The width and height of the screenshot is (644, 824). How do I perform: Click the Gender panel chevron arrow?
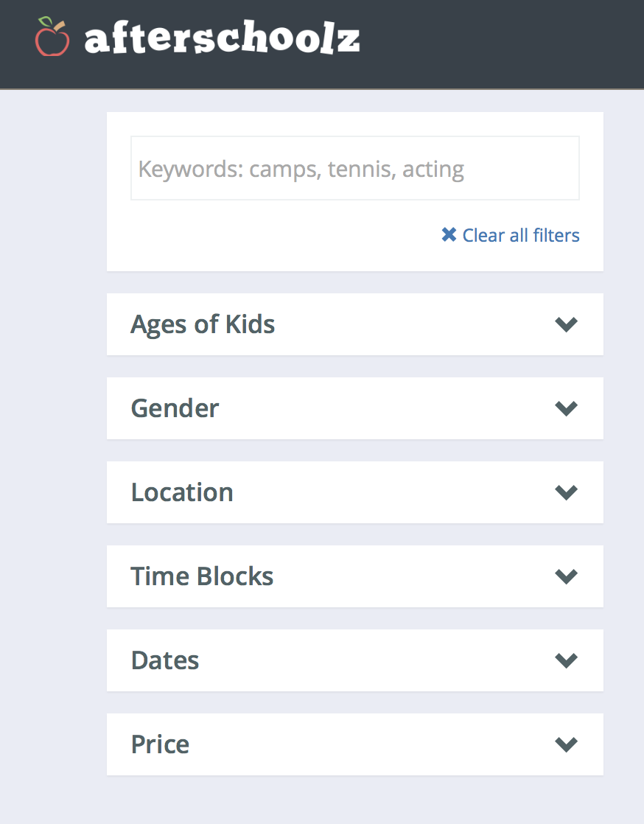point(566,408)
